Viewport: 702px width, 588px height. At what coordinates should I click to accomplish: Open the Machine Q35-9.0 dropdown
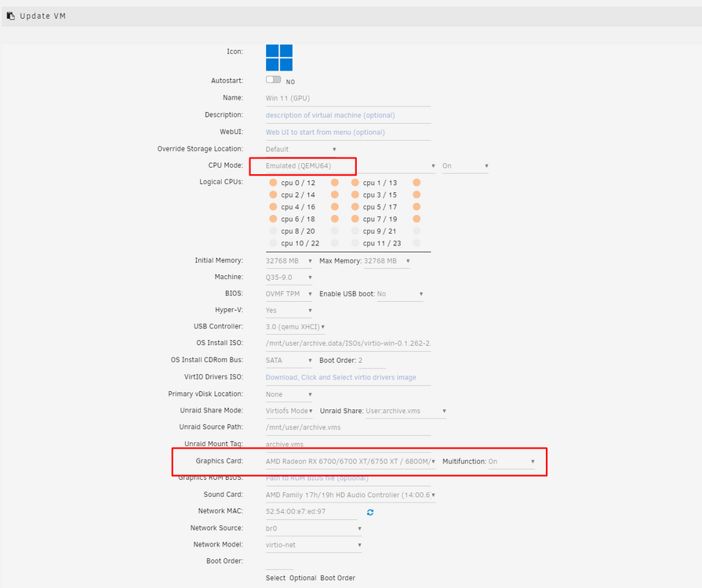289,278
